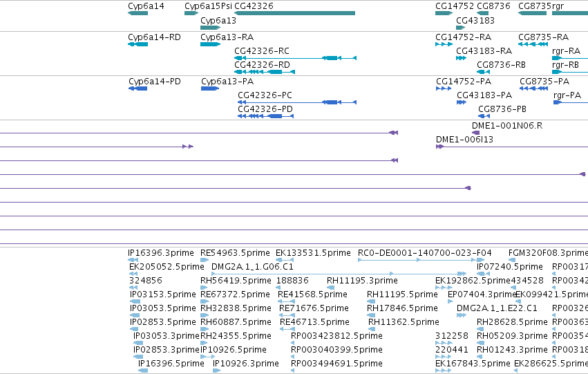Select transcript rgr-RA

(567, 51)
